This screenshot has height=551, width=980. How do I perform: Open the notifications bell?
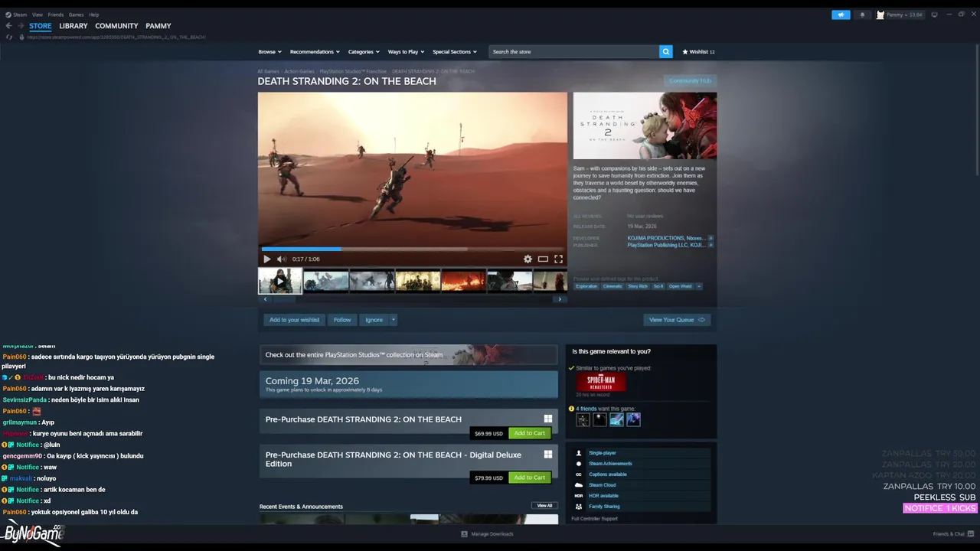pos(862,15)
